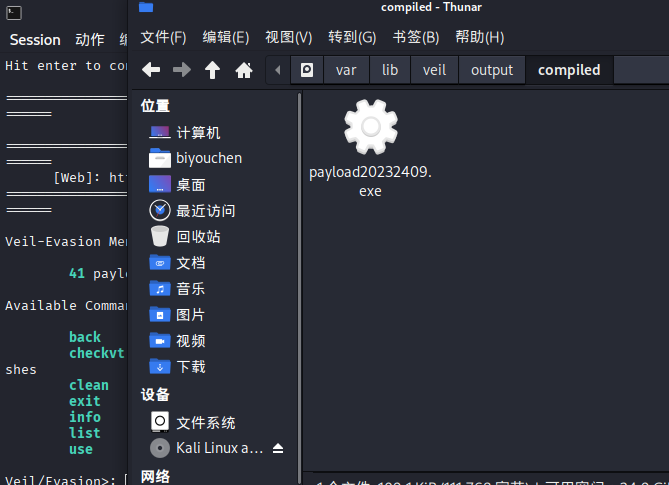Open 最近访问 recent files
669x485 pixels.
coord(206,211)
